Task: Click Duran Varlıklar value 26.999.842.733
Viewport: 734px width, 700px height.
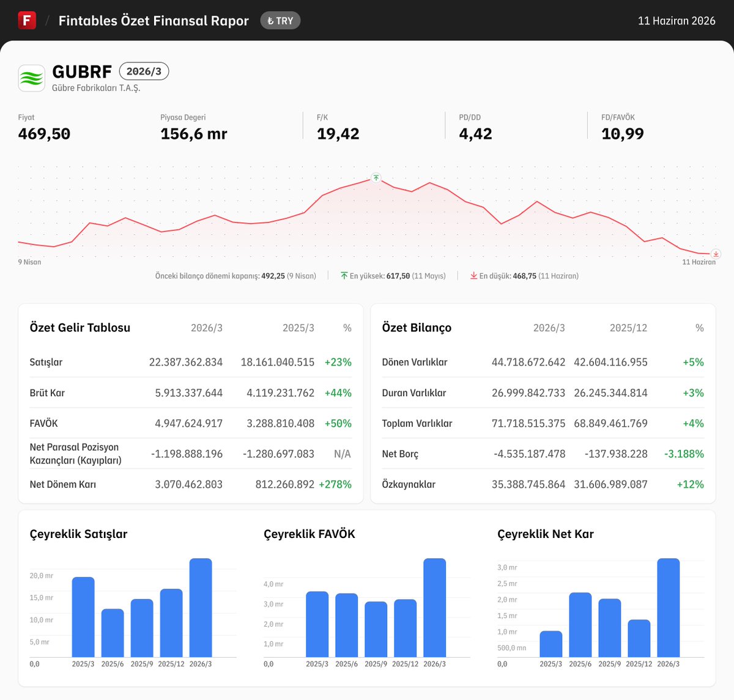Action: point(528,393)
